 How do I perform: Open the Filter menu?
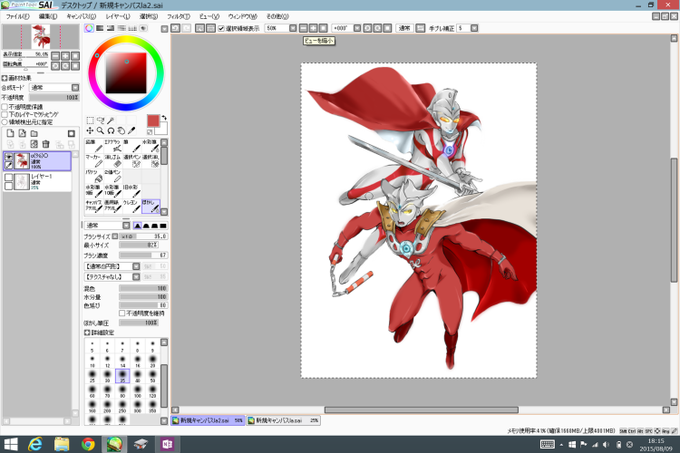coord(178,16)
